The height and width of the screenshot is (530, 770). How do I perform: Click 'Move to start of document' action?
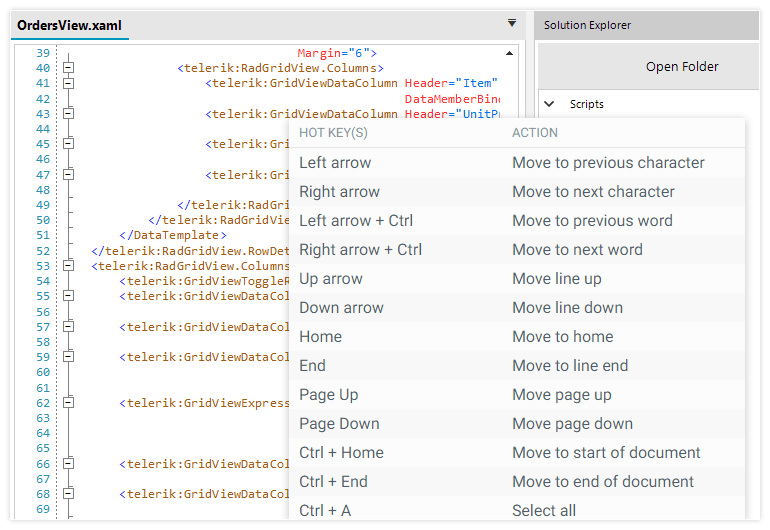[x=606, y=452]
